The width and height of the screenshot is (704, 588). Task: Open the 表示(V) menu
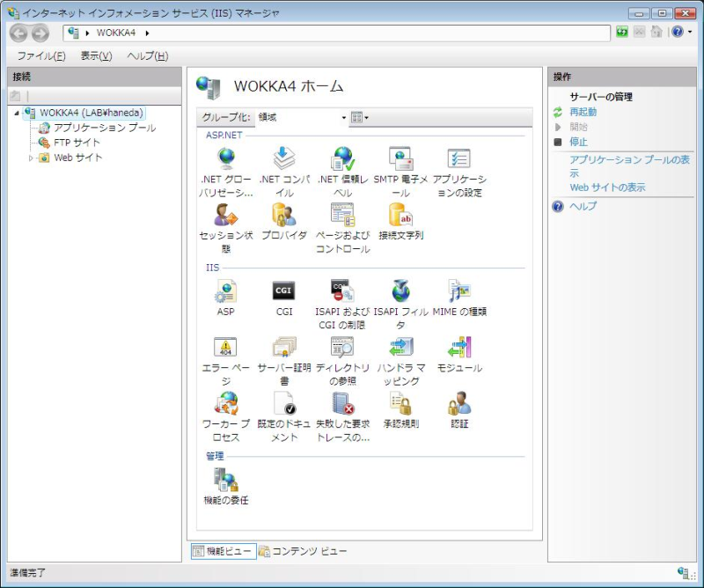(96, 56)
